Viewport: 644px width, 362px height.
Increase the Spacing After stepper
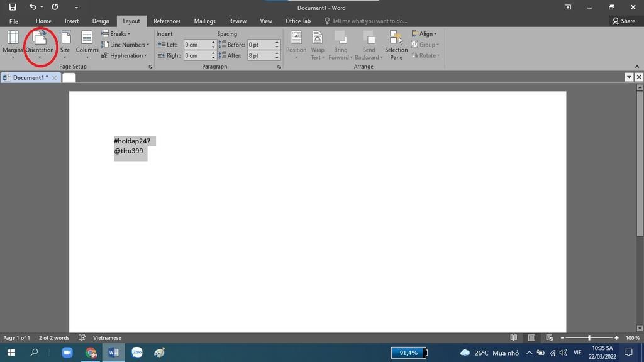click(277, 53)
